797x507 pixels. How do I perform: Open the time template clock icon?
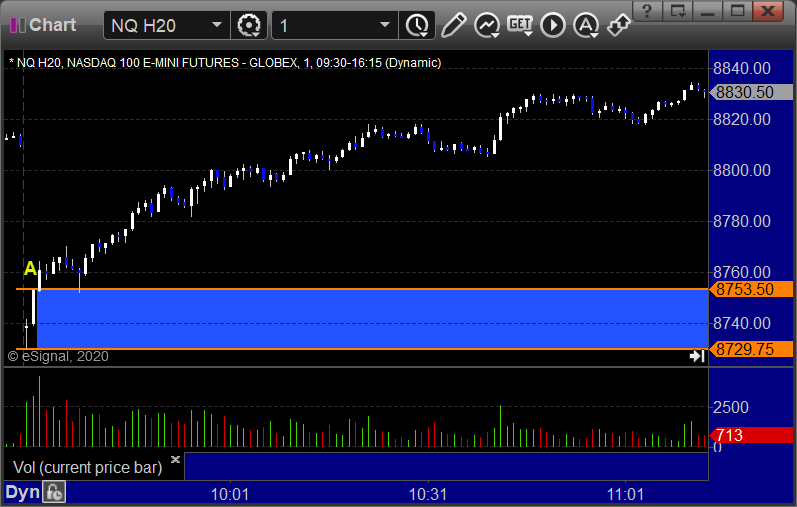pos(417,25)
